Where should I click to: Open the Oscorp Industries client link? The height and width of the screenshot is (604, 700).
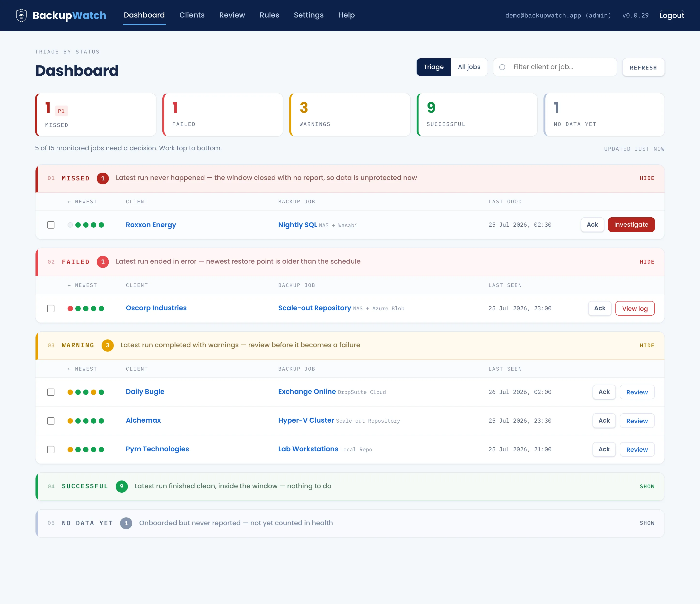pyautogui.click(x=156, y=308)
